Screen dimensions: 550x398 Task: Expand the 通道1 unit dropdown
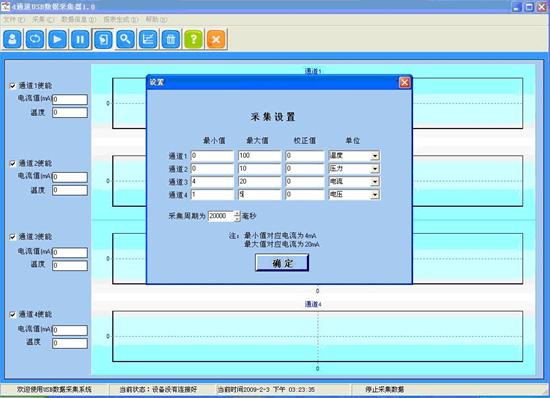pyautogui.click(x=375, y=156)
